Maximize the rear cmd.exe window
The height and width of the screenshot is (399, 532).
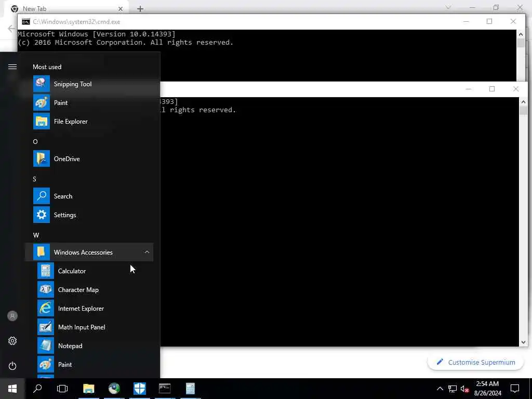coord(489,21)
